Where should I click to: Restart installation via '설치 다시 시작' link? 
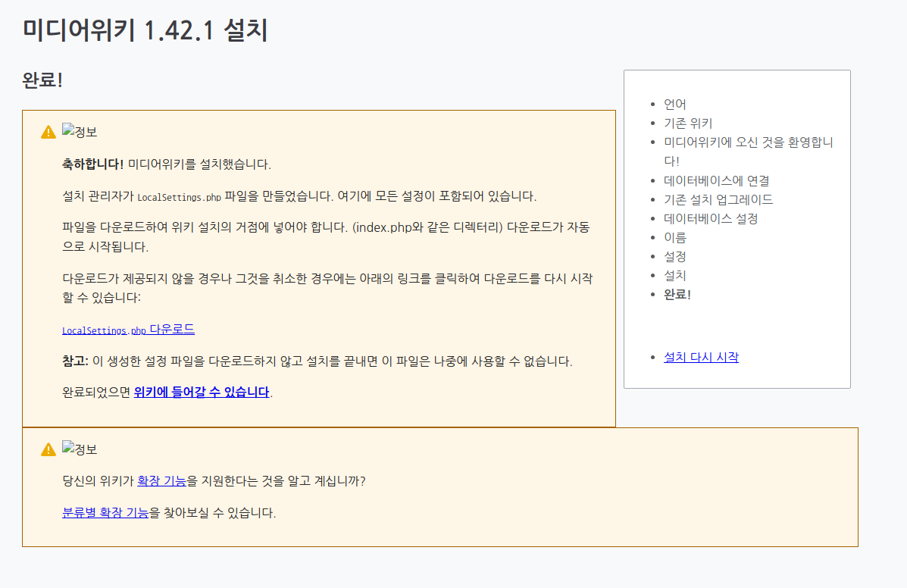700,357
